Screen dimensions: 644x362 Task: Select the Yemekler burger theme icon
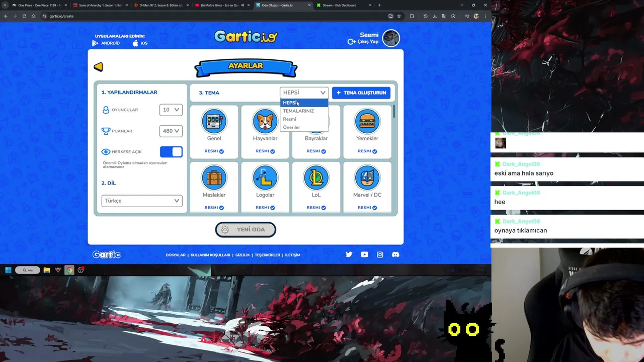click(x=367, y=121)
